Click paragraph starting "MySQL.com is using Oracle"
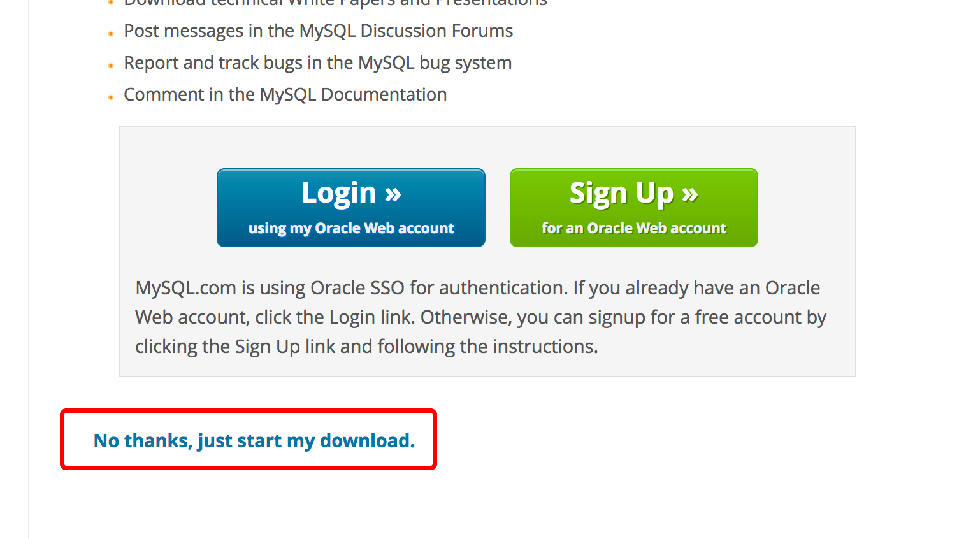The height and width of the screenshot is (539, 980). coord(481,317)
